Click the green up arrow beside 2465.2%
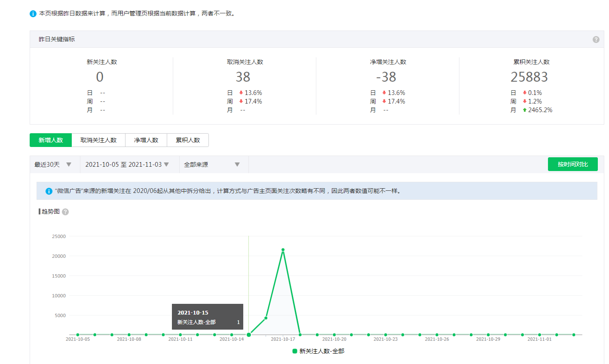609x364 pixels. tap(524, 110)
